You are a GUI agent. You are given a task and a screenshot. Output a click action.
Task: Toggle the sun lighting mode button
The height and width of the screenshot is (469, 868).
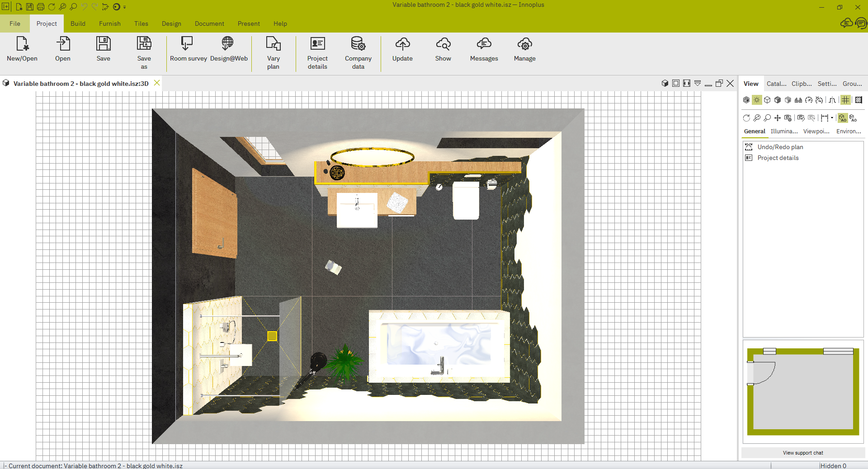click(757, 100)
